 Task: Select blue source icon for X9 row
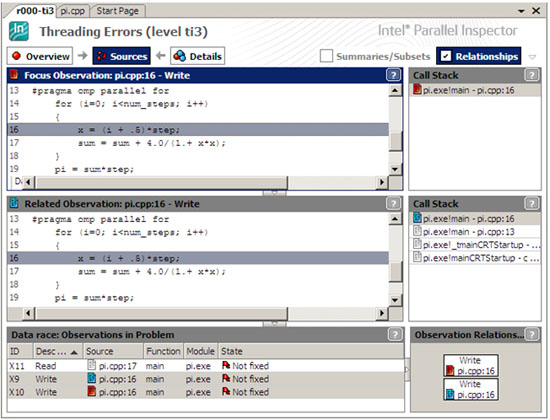(92, 378)
